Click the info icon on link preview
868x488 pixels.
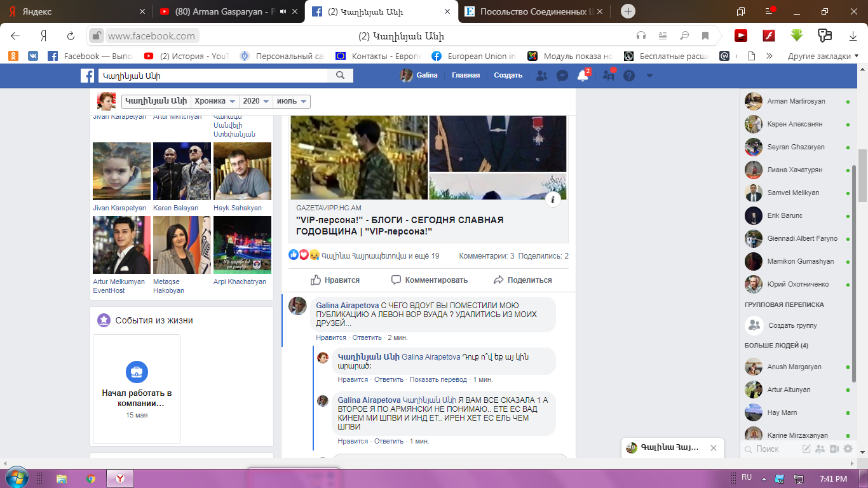(x=553, y=200)
